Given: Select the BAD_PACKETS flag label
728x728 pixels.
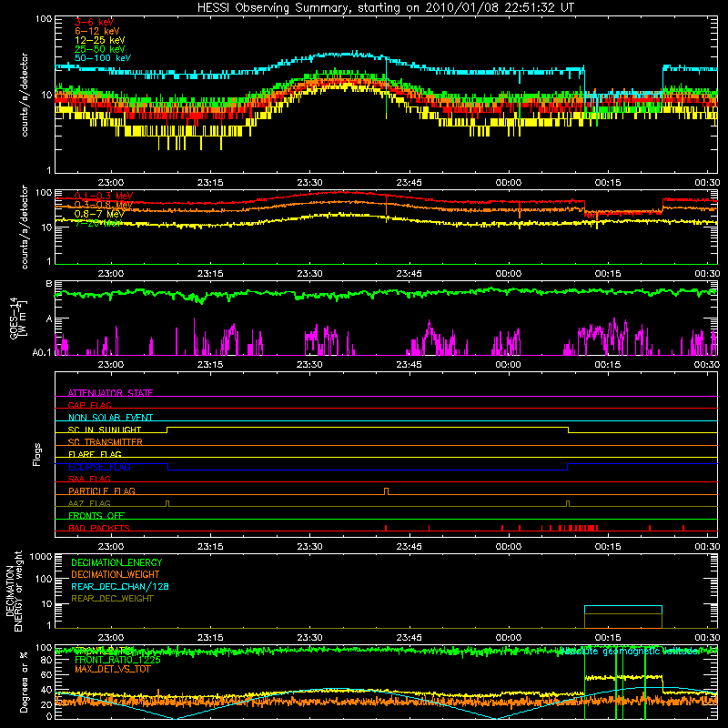Looking at the screenshot, I should click(99, 528).
